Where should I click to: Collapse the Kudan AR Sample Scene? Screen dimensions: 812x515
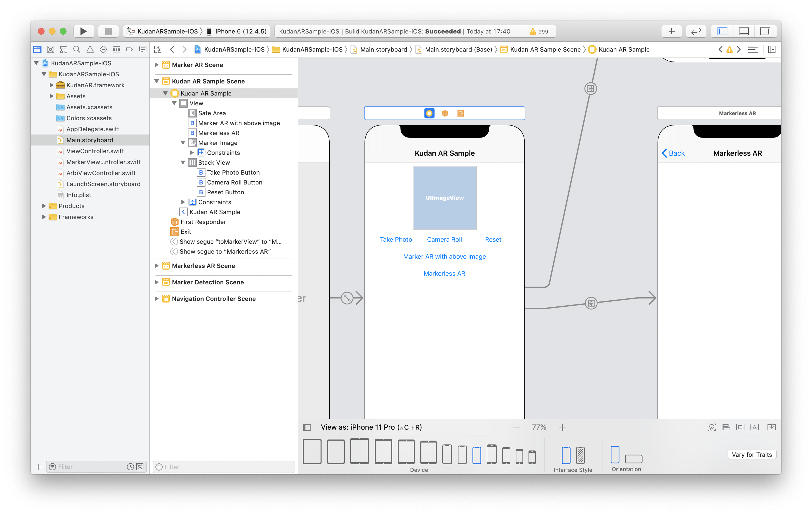157,81
